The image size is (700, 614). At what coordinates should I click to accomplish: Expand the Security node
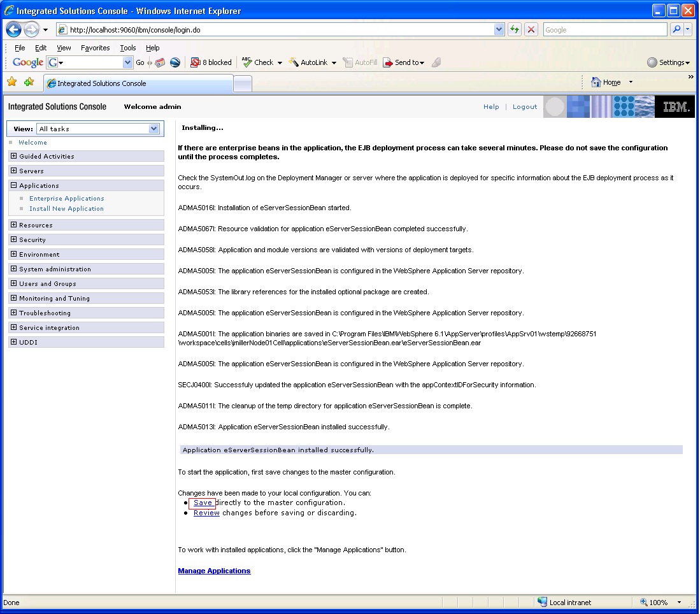[x=13, y=239]
